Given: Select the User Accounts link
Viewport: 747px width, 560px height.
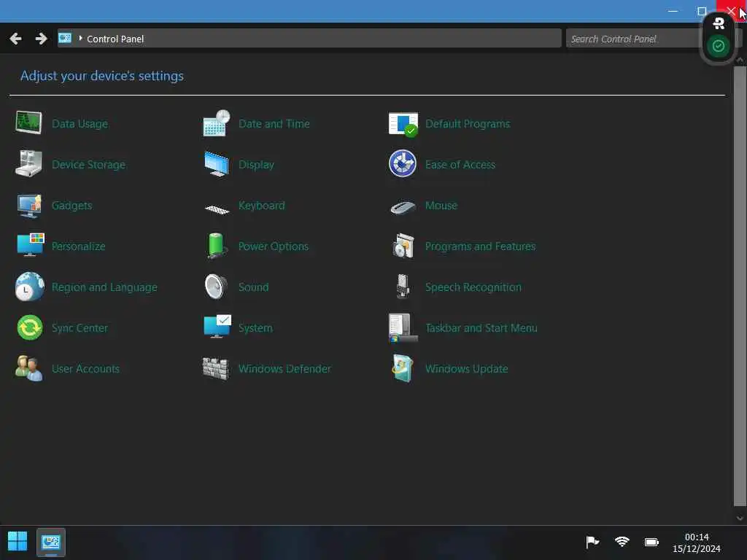Looking at the screenshot, I should [x=85, y=369].
